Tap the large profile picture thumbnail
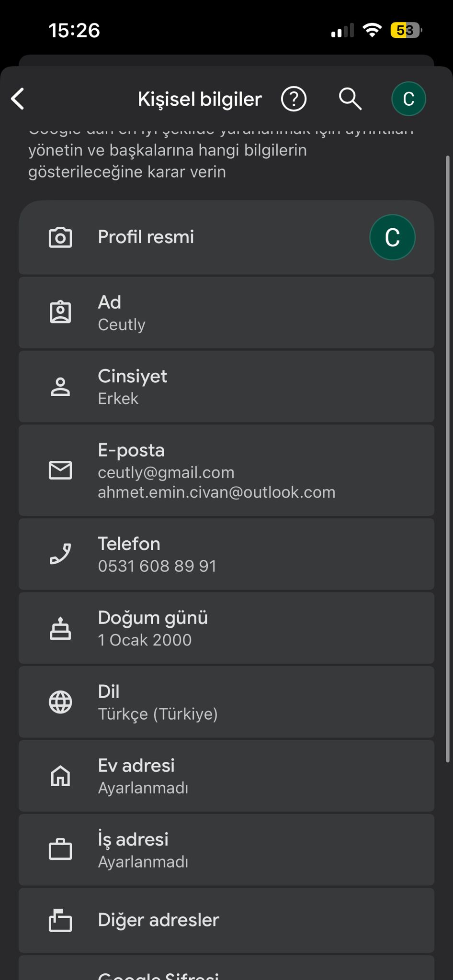 point(392,237)
